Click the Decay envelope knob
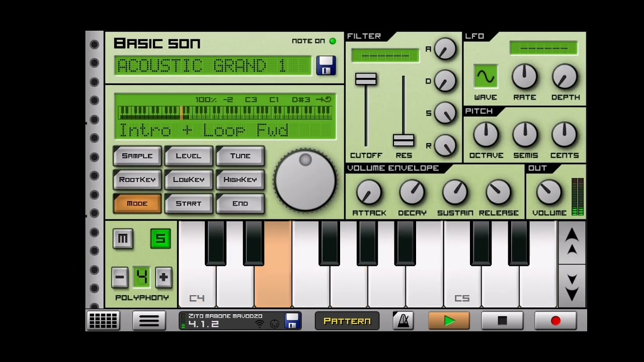 pos(412,193)
